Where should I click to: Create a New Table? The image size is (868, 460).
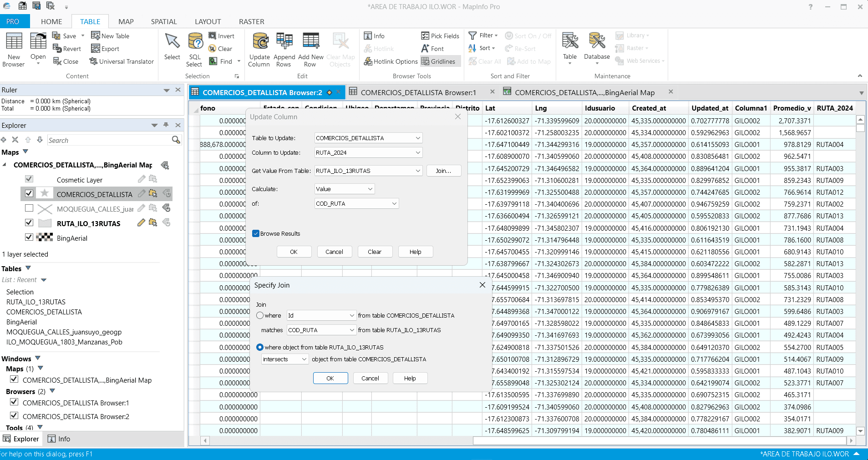coord(110,36)
